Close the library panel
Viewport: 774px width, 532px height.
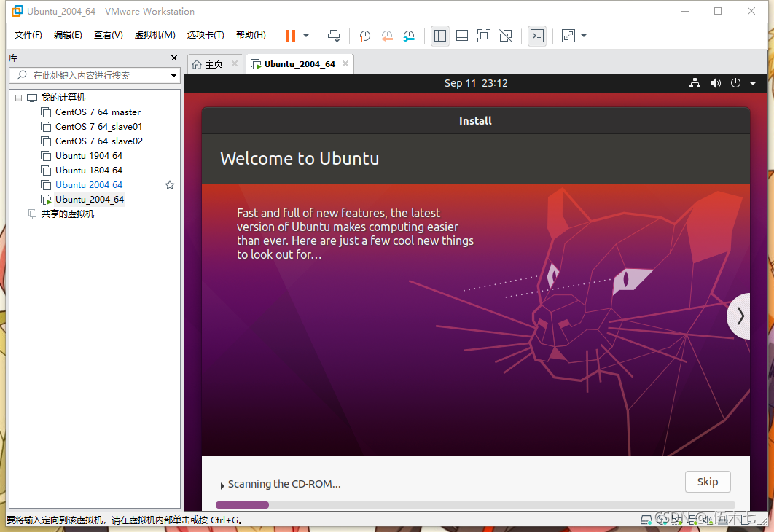173,58
